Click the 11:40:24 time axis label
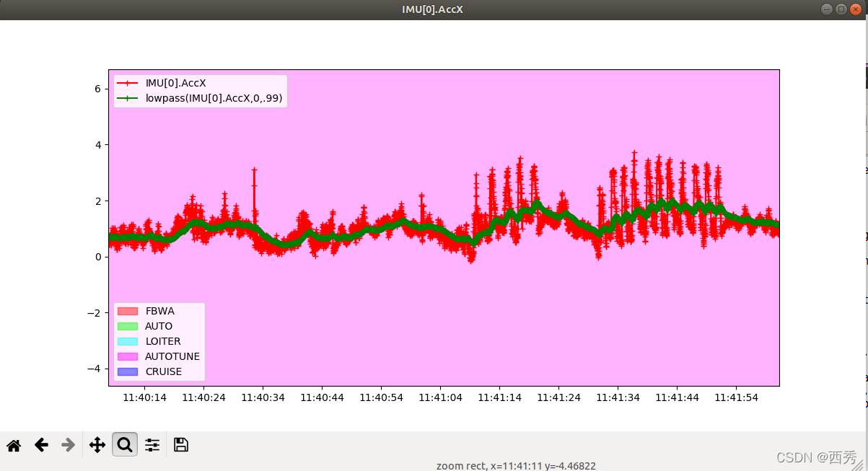Viewport: 868px width, 471px height. pos(203,397)
